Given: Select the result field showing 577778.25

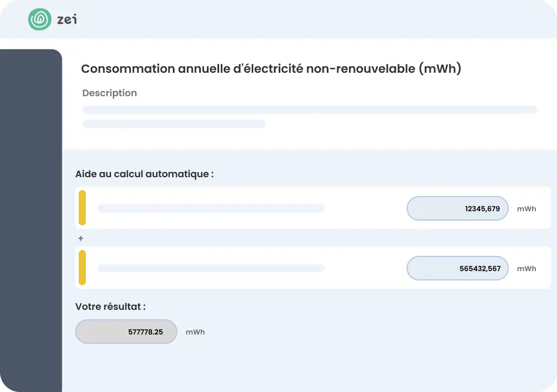Looking at the screenshot, I should 126,332.
